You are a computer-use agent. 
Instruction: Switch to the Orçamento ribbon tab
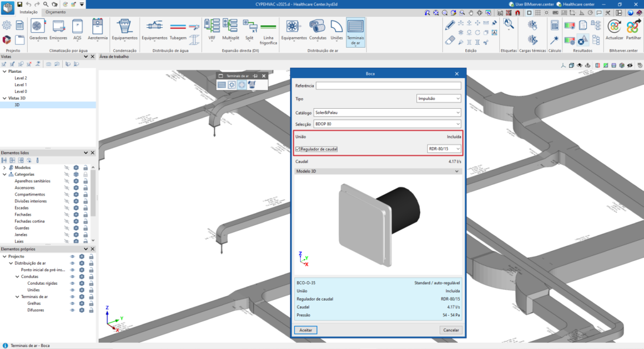click(x=55, y=12)
